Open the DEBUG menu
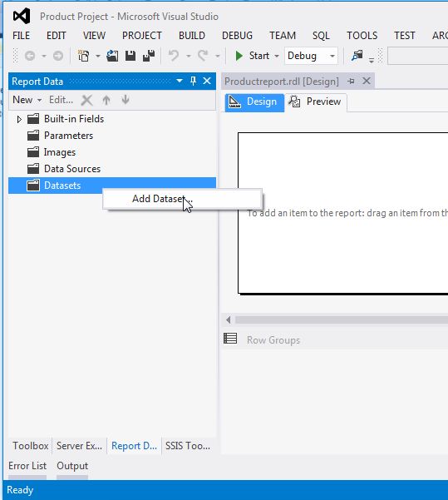 point(238,36)
